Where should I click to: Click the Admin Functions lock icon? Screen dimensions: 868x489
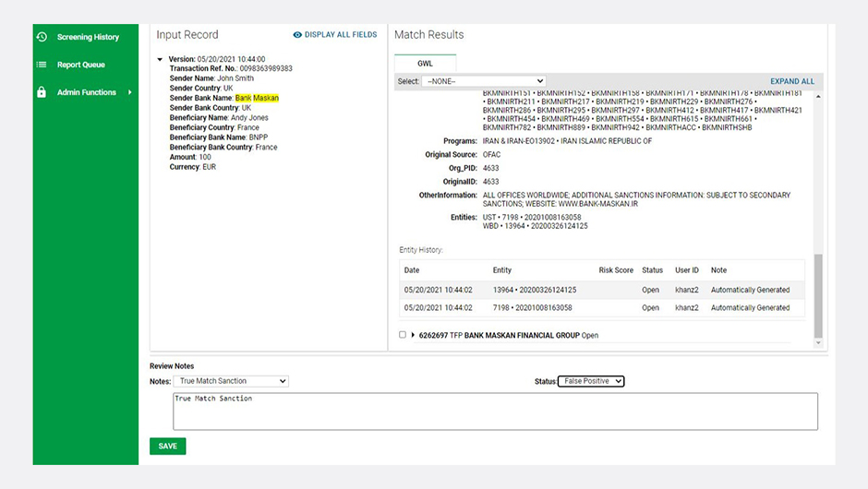(42, 92)
